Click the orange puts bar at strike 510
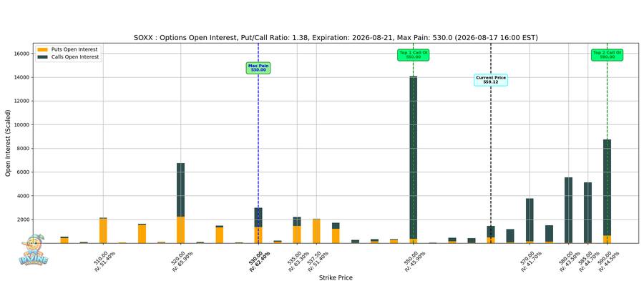This screenshot has height=286, width=644. point(104,231)
